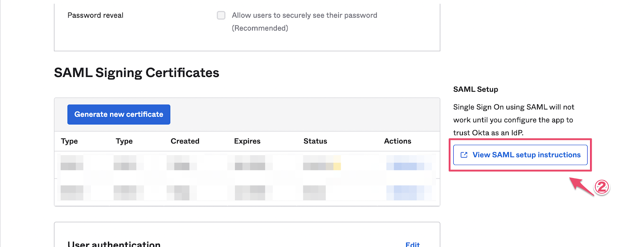Viewport: 644px width, 247px height.
Task: Click the first Type column header
Action: [69, 141]
